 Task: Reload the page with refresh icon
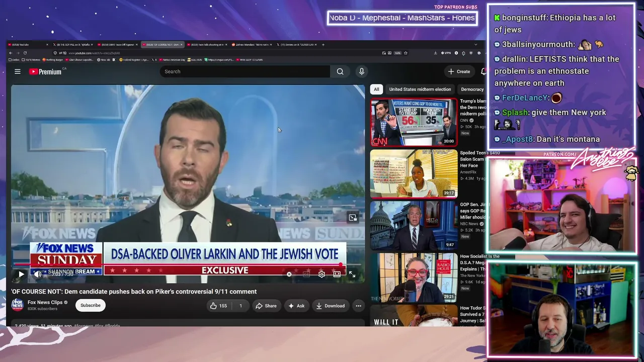[25, 53]
